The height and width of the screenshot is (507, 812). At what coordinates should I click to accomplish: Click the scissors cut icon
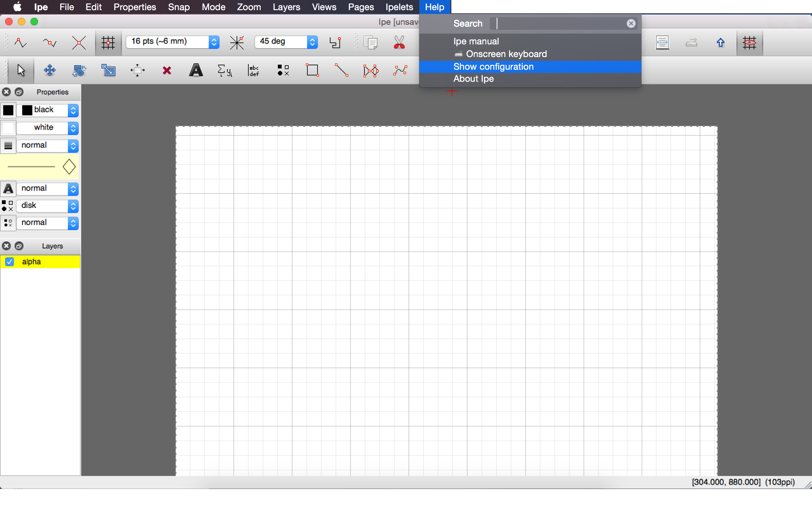click(x=399, y=42)
